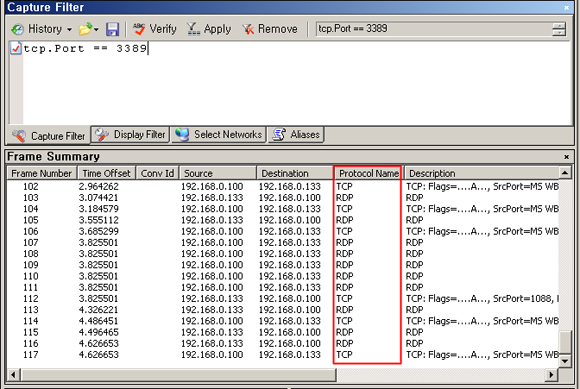Image resolution: width=580 pixels, height=389 pixels.
Task: Sort by the Source column header
Action: click(x=218, y=173)
